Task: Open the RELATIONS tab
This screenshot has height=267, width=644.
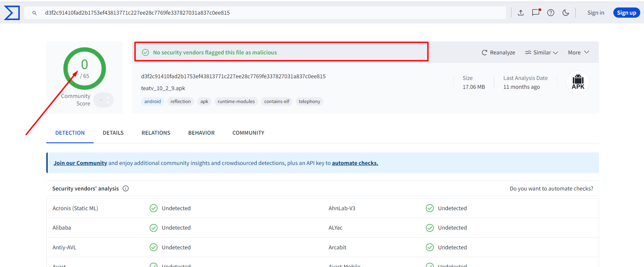Action: pos(156,133)
